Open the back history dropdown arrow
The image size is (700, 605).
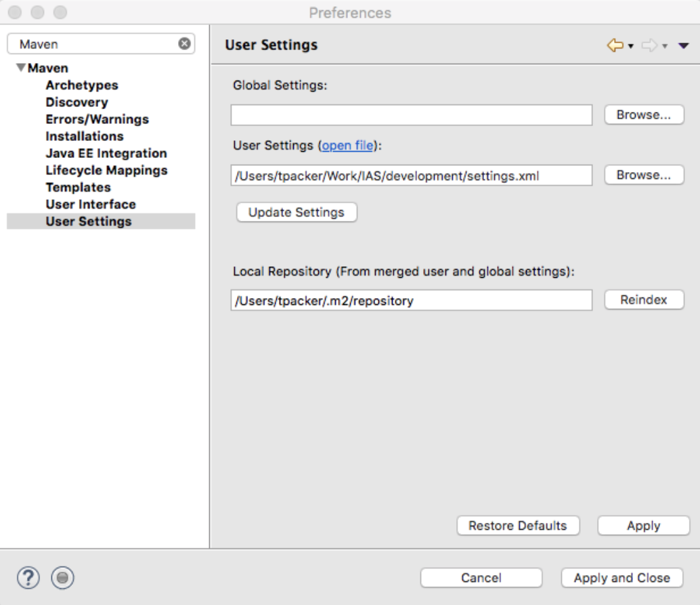pyautogui.click(x=631, y=46)
